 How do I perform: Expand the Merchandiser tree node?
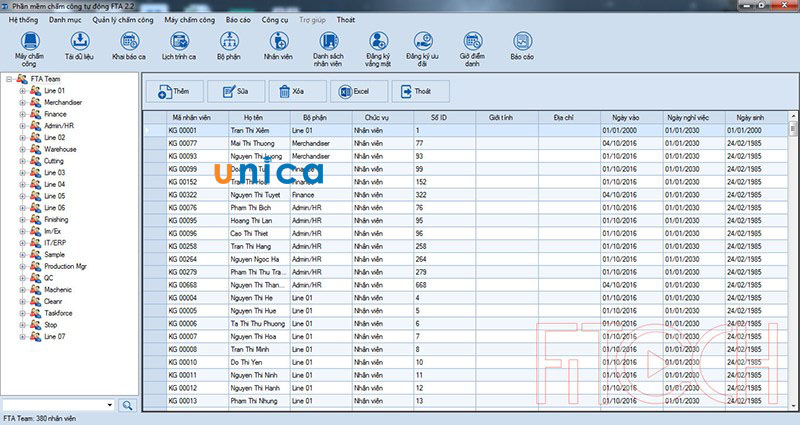22,103
